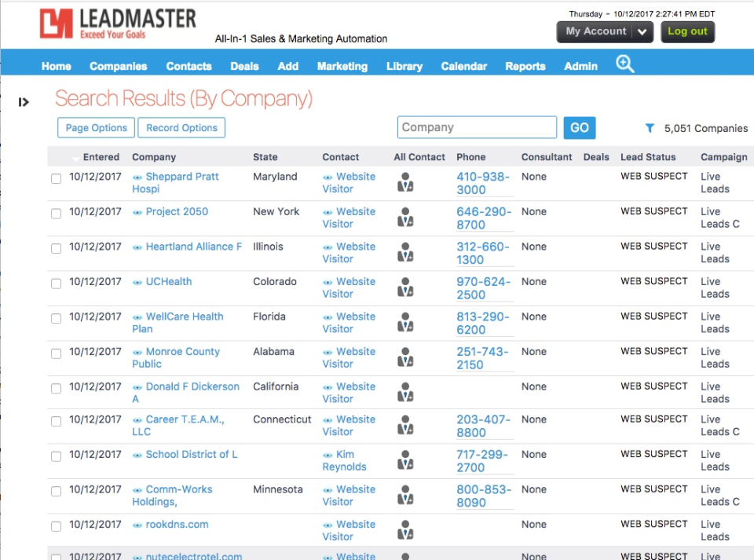Image resolution: width=754 pixels, height=560 pixels.
Task: Open the All Contact icon for Sheppard Pratt Hospi
Action: (404, 182)
